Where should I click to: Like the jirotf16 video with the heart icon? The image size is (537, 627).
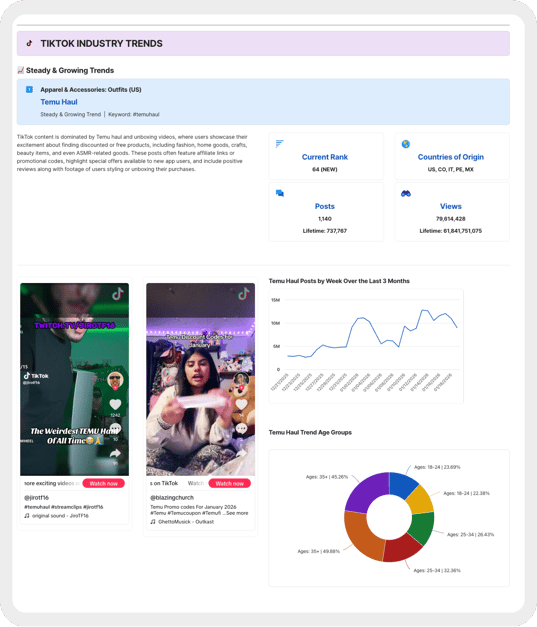[x=115, y=404]
